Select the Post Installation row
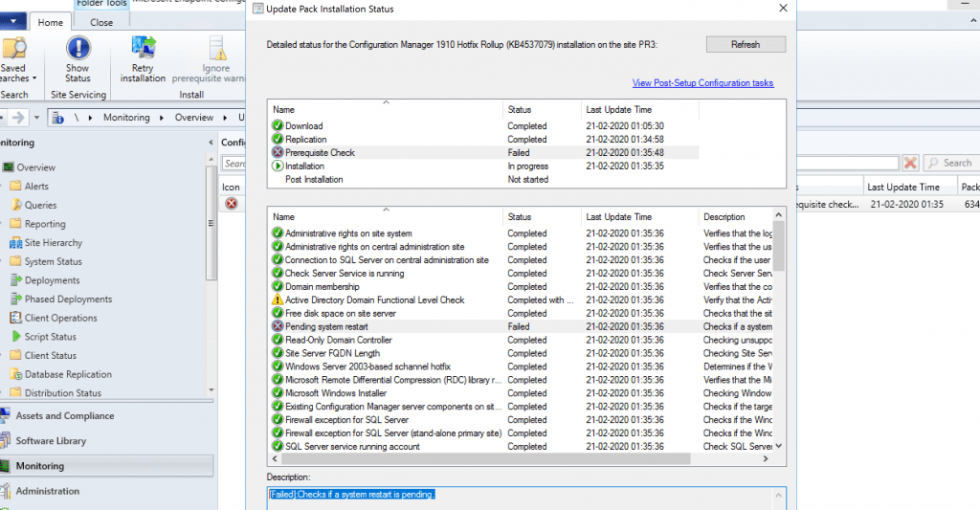Screen dimensions: 980x510 (x=483, y=179)
